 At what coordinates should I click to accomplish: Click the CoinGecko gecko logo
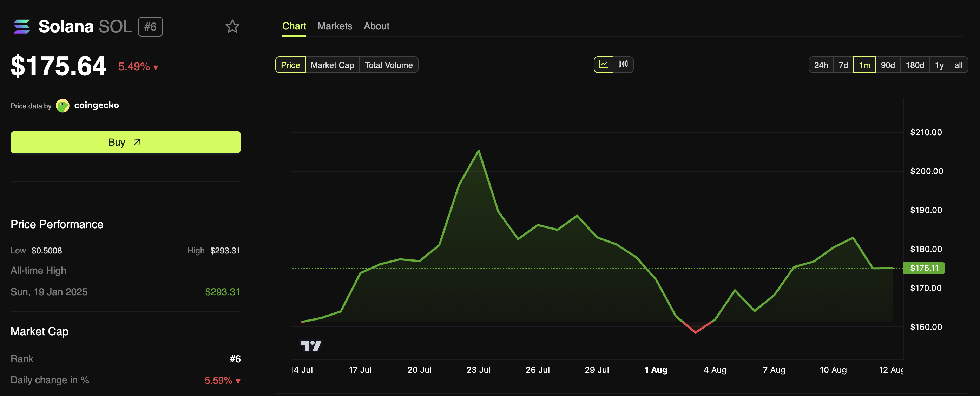[x=63, y=105]
